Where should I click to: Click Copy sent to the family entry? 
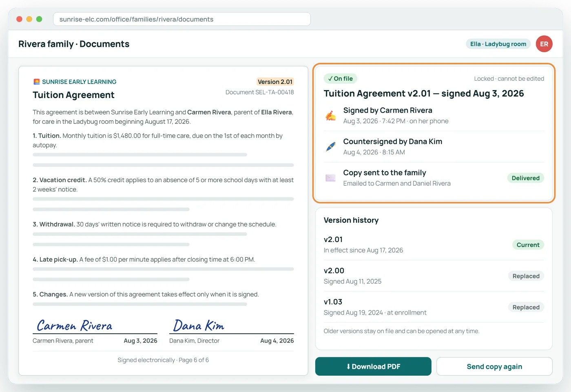[434, 178]
